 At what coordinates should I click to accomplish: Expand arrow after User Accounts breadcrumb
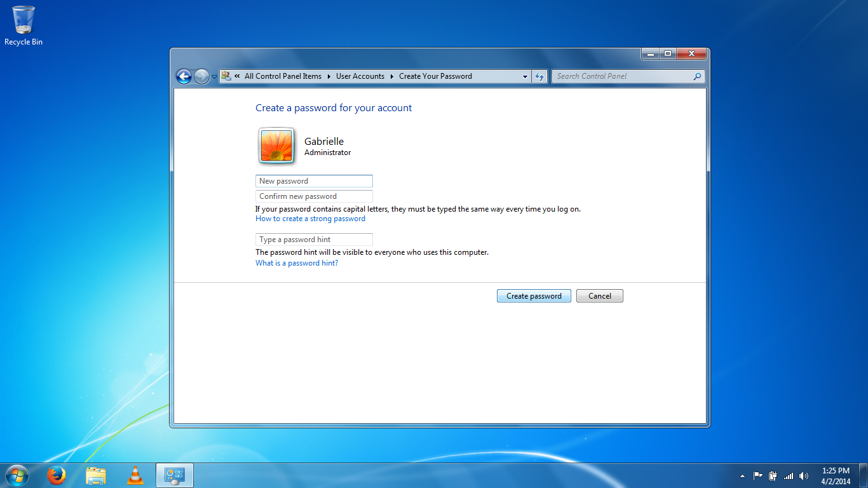click(x=392, y=76)
